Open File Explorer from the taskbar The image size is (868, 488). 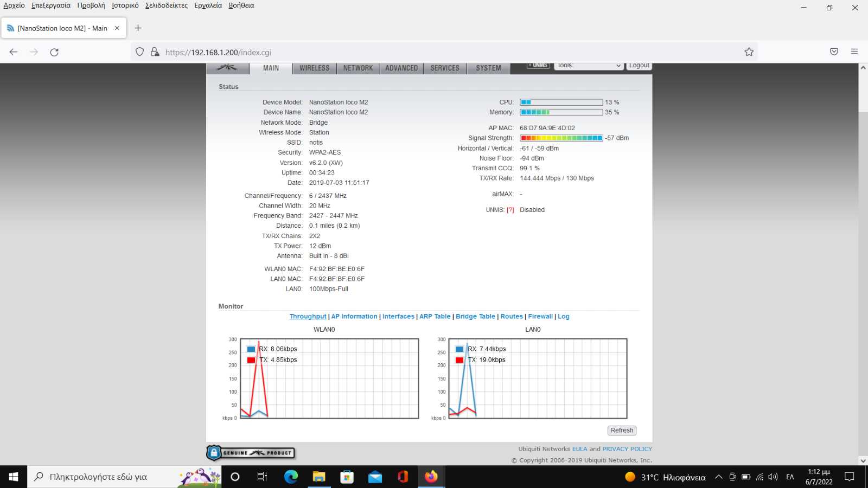[319, 477]
